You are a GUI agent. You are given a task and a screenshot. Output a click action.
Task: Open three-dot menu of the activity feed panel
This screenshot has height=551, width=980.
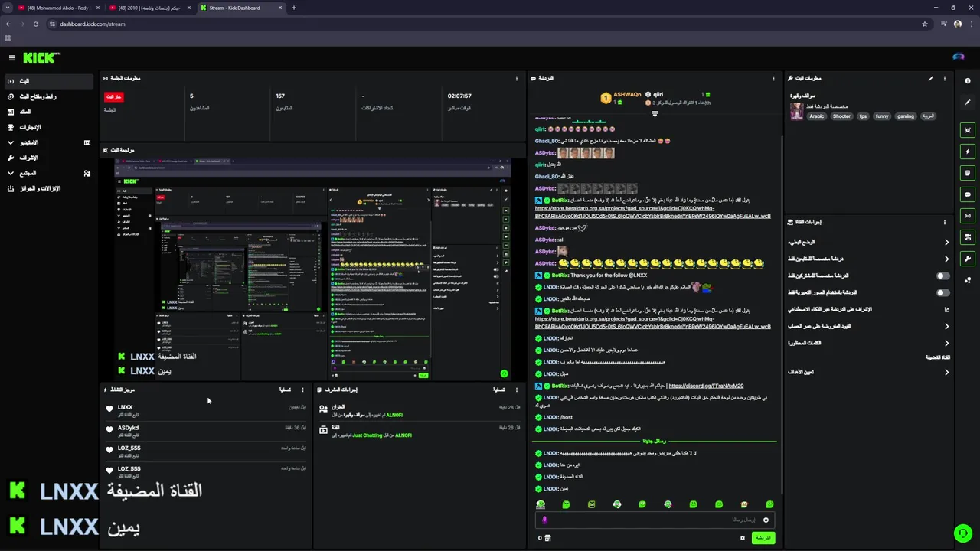pyautogui.click(x=302, y=390)
